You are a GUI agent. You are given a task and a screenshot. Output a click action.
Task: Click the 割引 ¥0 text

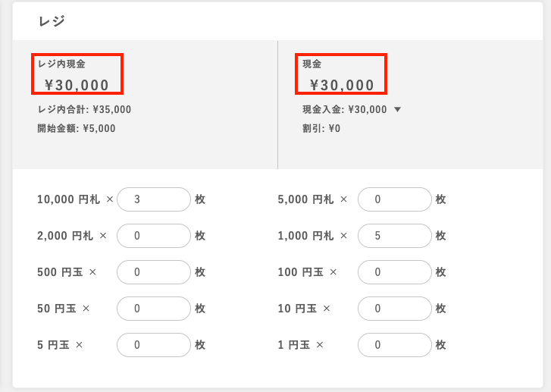tap(321, 129)
